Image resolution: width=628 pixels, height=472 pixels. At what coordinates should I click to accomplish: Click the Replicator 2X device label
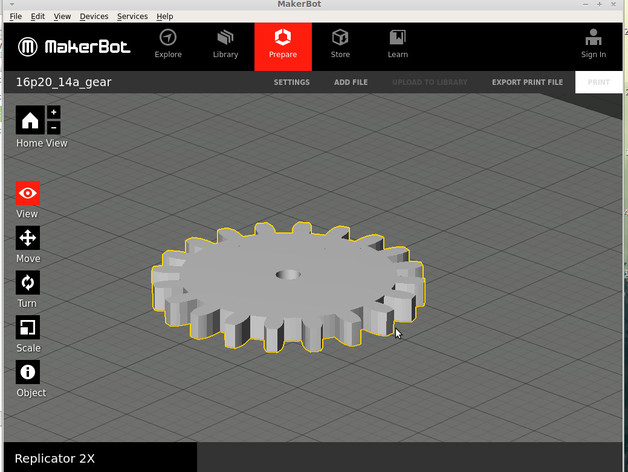tap(55, 458)
